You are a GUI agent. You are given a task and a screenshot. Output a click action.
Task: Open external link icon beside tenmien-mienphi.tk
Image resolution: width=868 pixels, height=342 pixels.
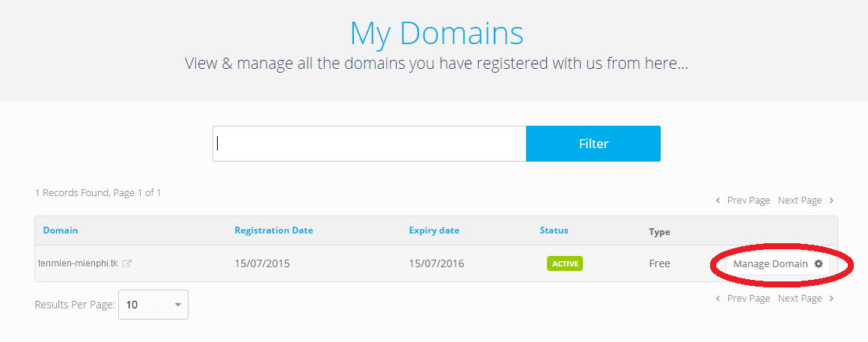(126, 264)
